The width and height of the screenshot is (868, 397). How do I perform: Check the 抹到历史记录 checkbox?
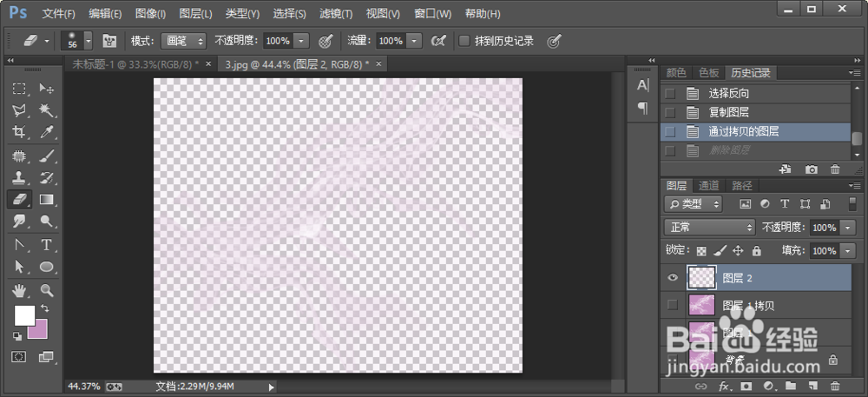(x=464, y=41)
